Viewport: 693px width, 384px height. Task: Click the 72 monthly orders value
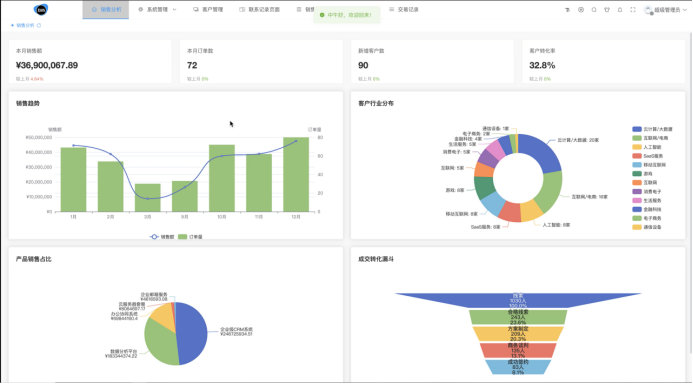[x=192, y=65]
